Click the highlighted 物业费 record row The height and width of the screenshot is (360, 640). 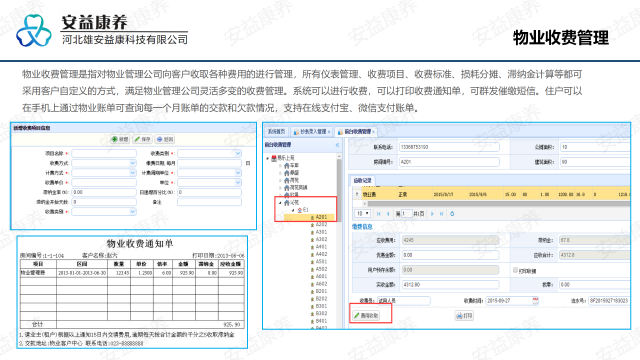point(491,194)
